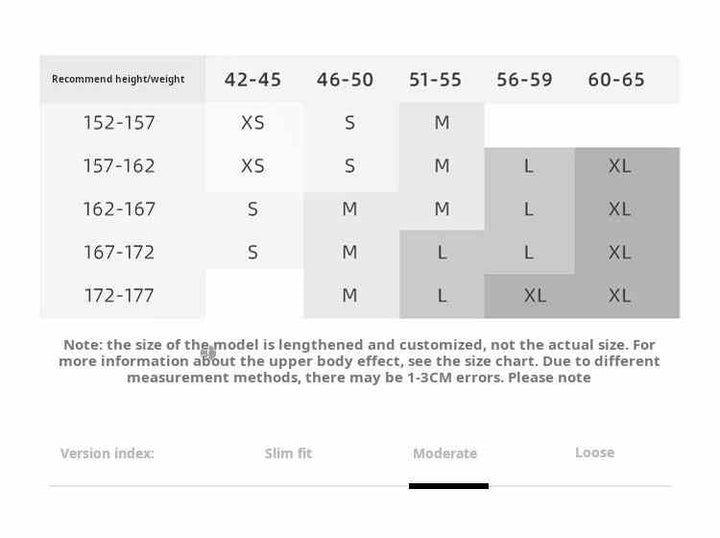Click the XL cell in the 56-59 column
The height and width of the screenshot is (538, 720).
coord(535,295)
